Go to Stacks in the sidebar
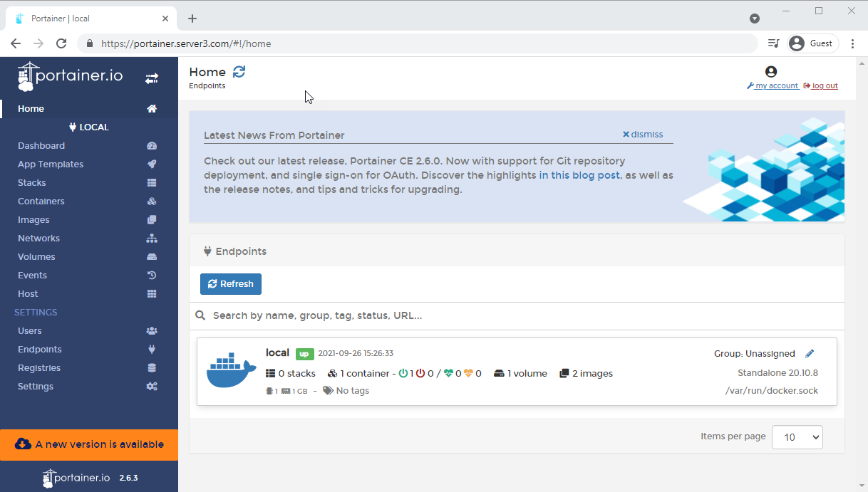Viewport: 868px width, 492px height. [32, 183]
